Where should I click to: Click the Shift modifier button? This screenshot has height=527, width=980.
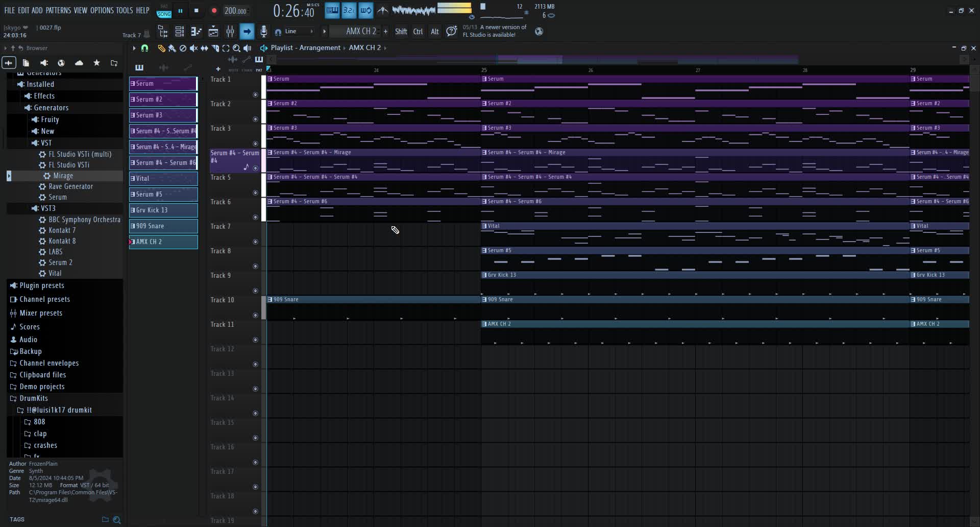pos(401,32)
